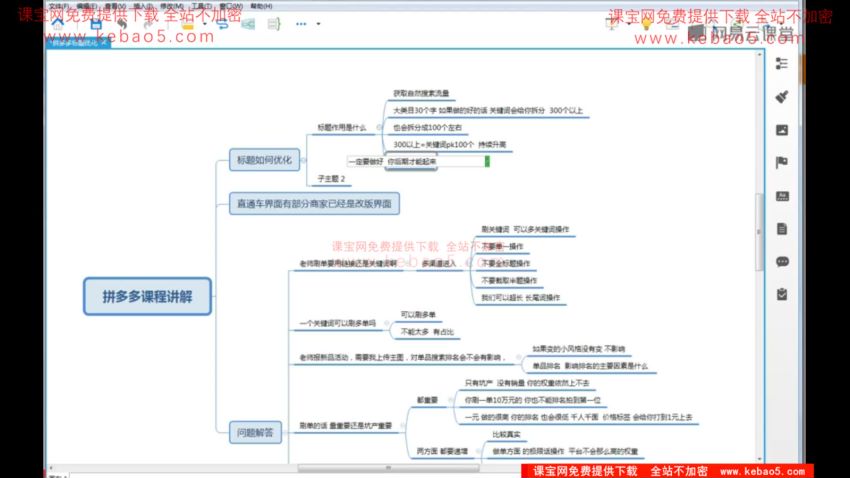Click the Save icon in the toolbar
This screenshot has width=850, height=478.
tap(96, 24)
